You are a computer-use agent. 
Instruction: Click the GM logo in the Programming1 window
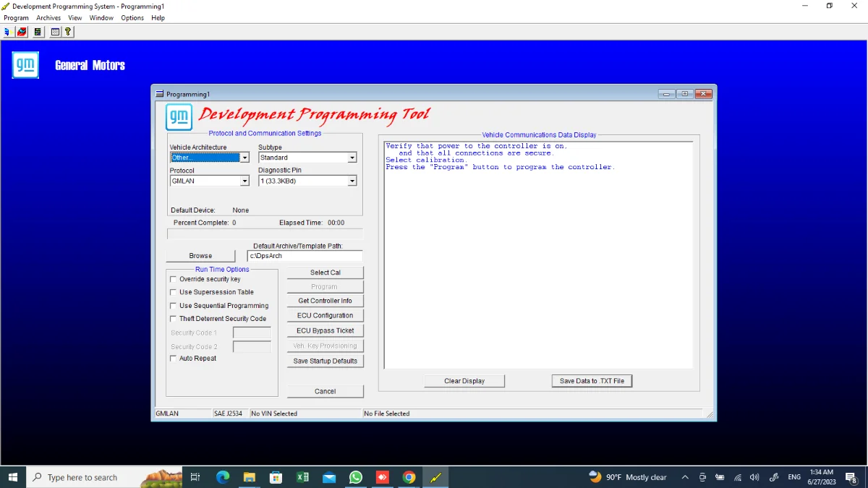(x=179, y=116)
